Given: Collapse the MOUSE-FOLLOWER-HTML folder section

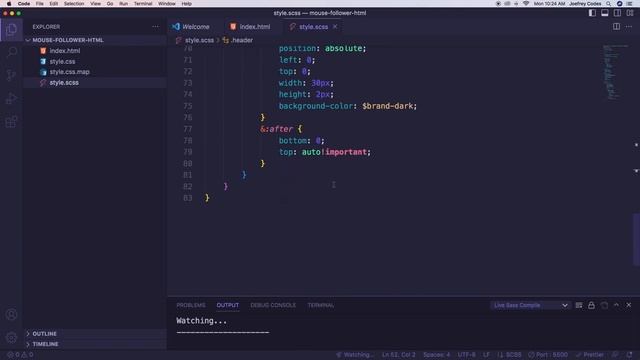Looking at the screenshot, I should (x=95, y=40).
